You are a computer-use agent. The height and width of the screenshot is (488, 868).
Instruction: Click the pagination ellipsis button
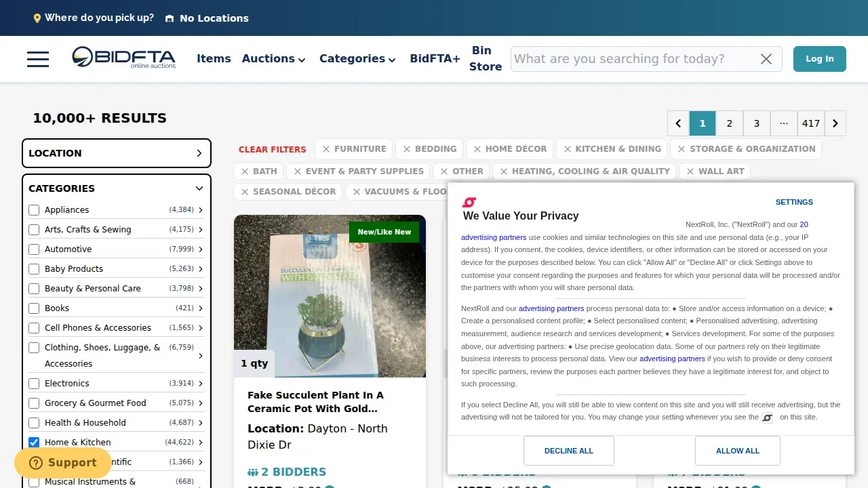click(784, 123)
